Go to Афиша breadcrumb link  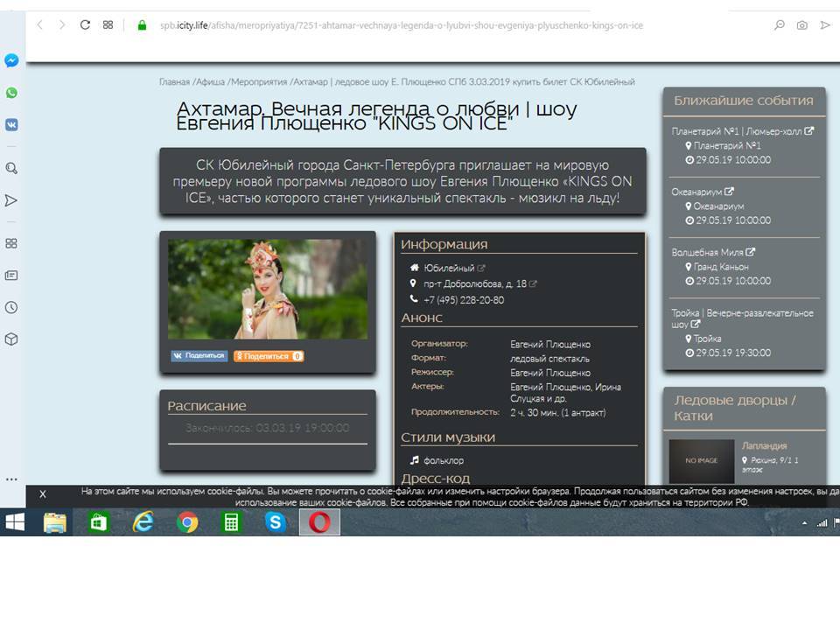(x=210, y=82)
